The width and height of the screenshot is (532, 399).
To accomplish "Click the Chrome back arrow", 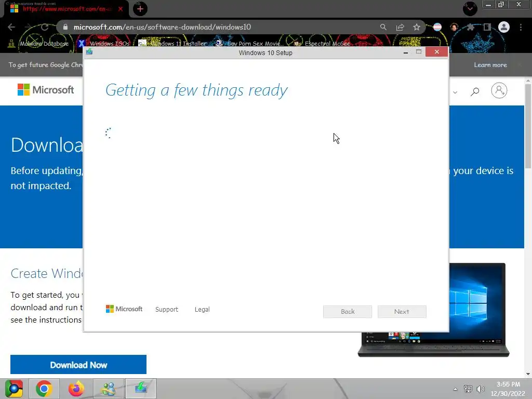I will (11, 27).
